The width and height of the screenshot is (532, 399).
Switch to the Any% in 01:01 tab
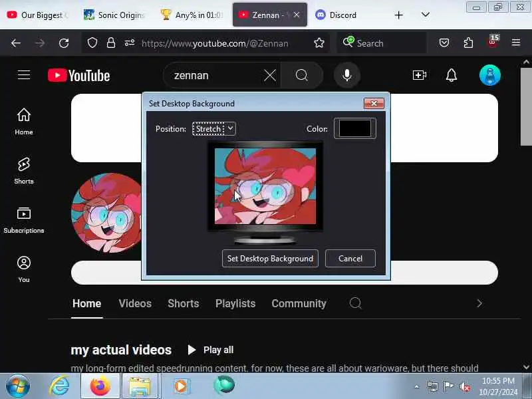pos(192,15)
